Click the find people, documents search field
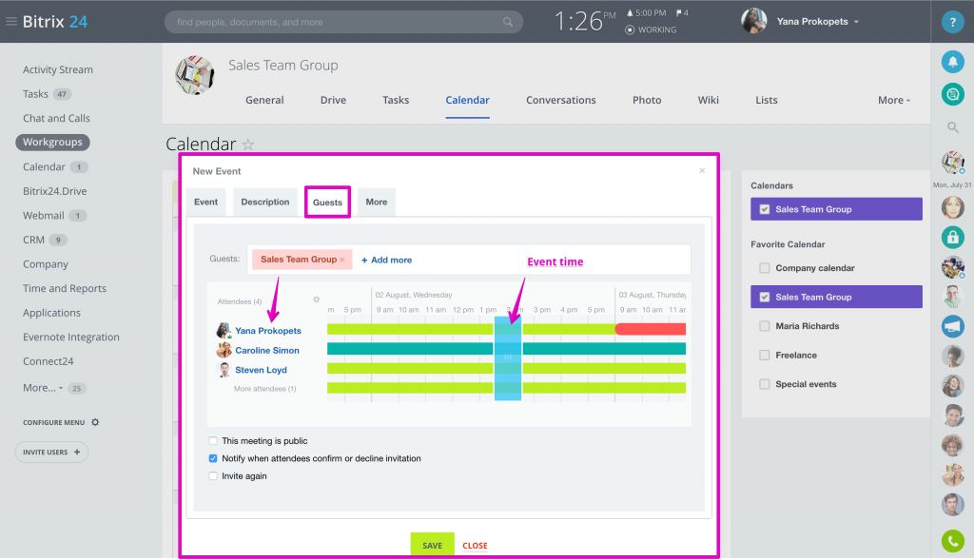 click(x=343, y=23)
